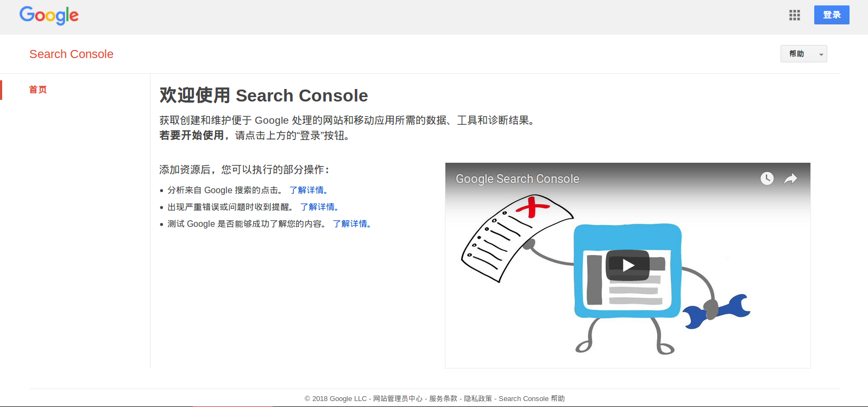Click the Watch later clock icon on video

coord(767,179)
